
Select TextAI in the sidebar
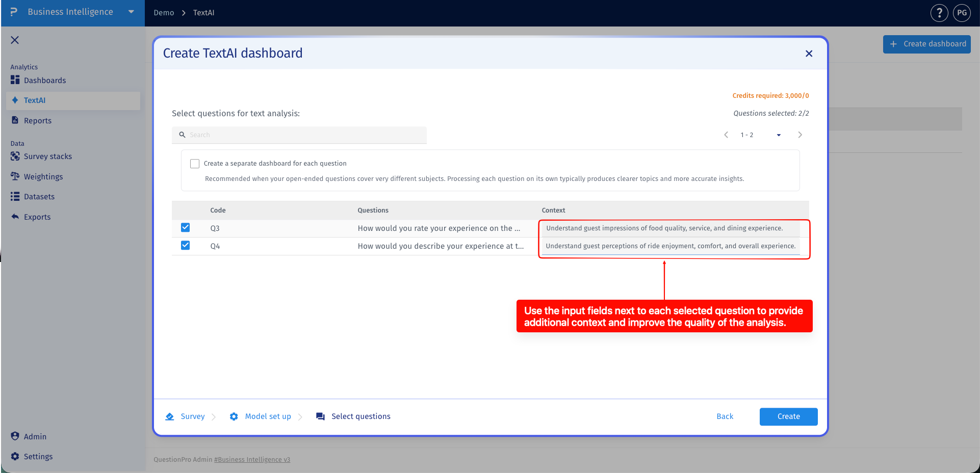tap(73, 100)
